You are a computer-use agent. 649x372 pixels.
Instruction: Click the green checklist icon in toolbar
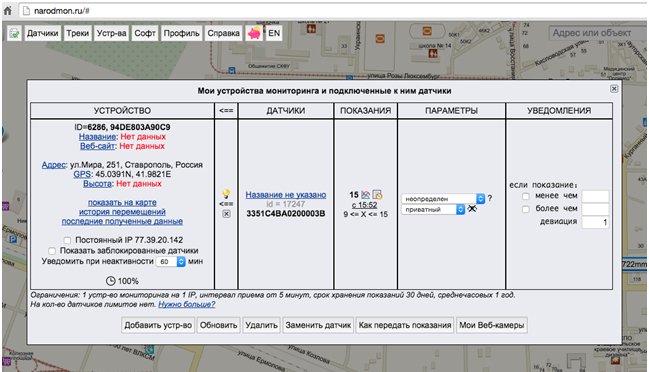(x=14, y=33)
